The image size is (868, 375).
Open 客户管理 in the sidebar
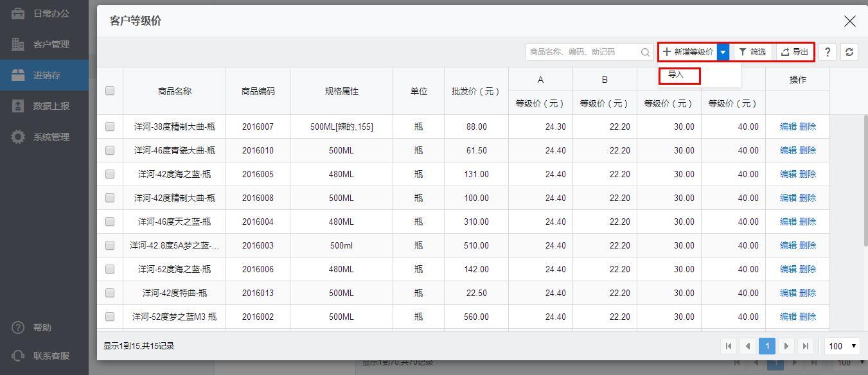click(x=51, y=44)
